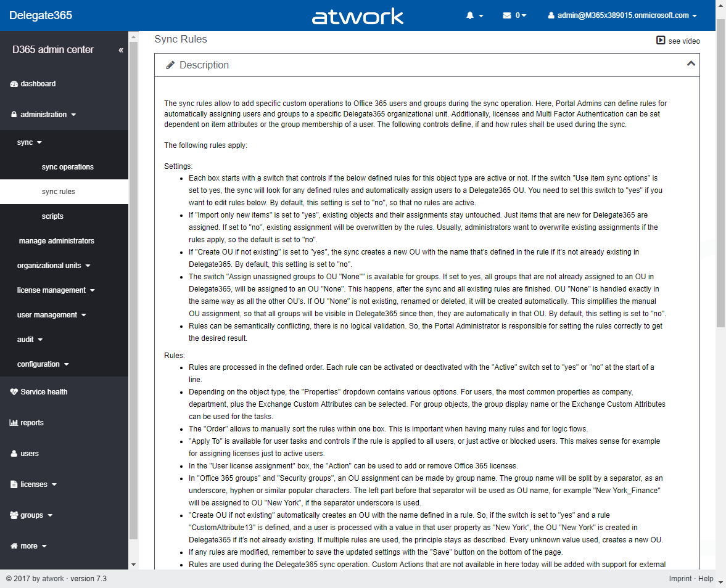Click the Service health heart icon
The image size is (726, 588).
tap(14, 392)
